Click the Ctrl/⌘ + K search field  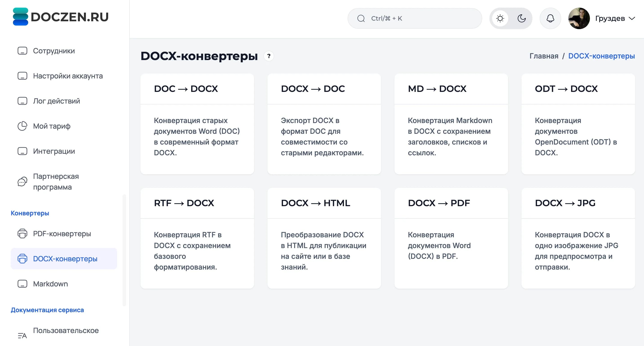[x=415, y=18]
